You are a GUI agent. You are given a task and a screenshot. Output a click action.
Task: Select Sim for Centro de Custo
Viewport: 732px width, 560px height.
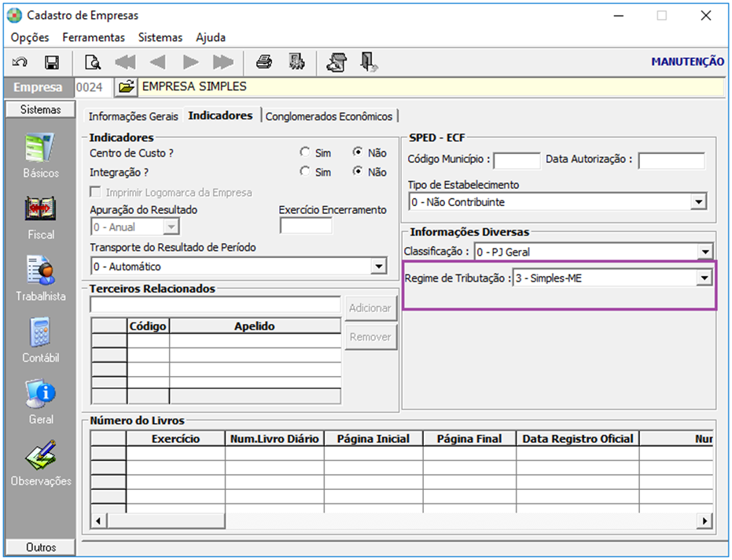coord(305,153)
